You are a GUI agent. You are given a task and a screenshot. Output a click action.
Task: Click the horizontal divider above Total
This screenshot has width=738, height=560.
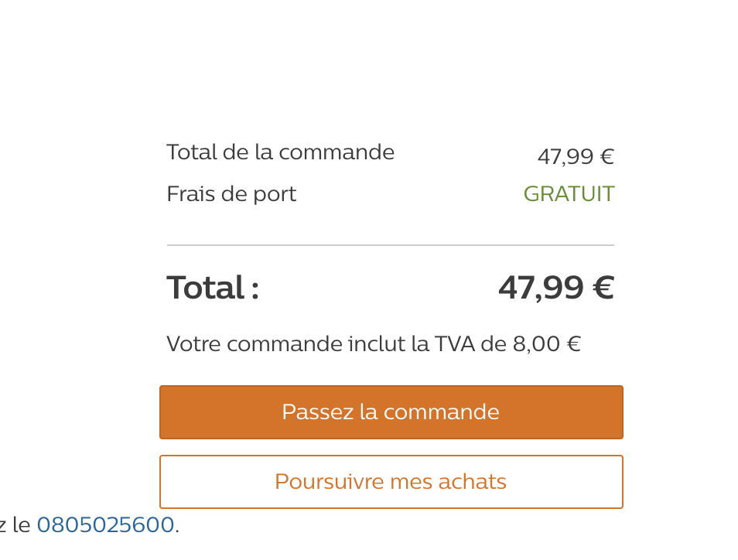tap(391, 245)
